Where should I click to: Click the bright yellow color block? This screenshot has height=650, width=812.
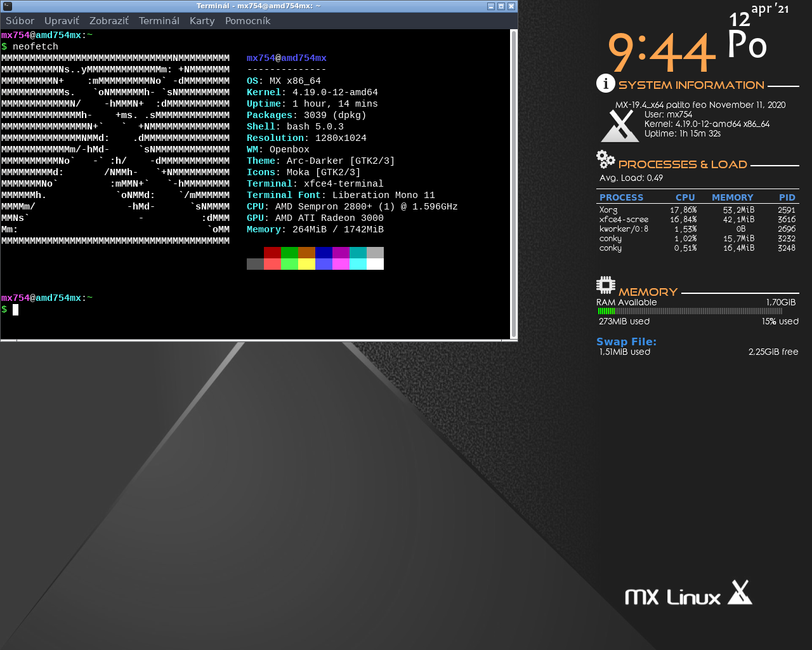pyautogui.click(x=306, y=264)
